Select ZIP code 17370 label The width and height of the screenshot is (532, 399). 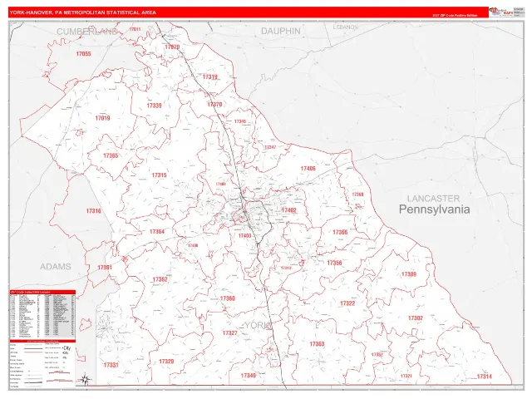(214, 104)
